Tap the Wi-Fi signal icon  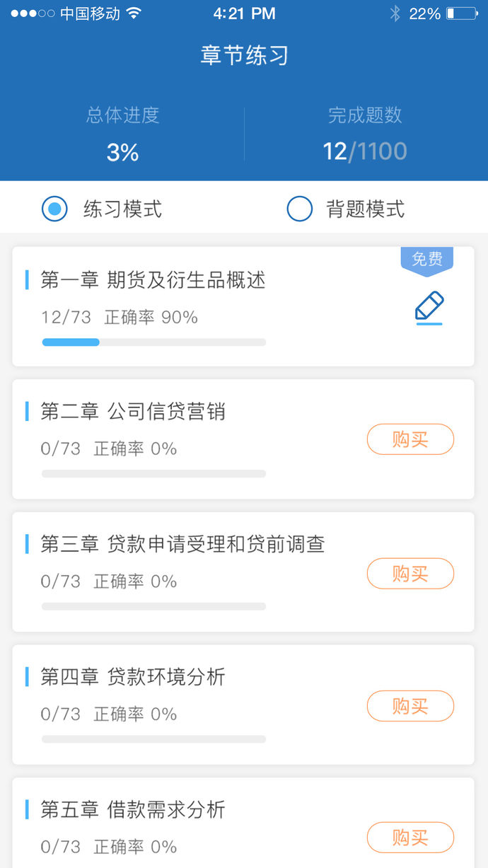point(134,13)
